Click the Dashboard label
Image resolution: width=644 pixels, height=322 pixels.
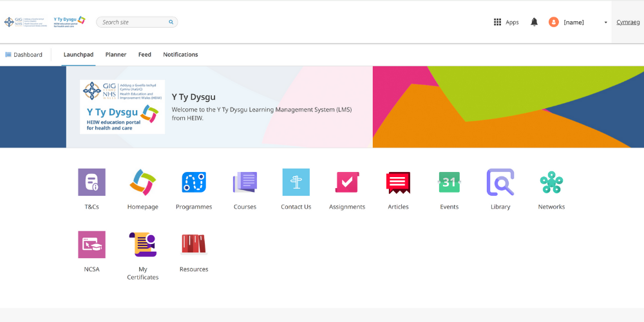[28, 55]
